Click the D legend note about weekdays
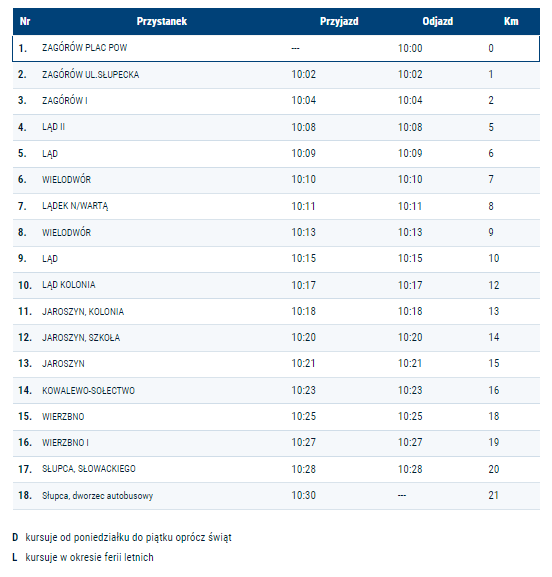The width and height of the screenshot is (552, 577). tap(122, 537)
